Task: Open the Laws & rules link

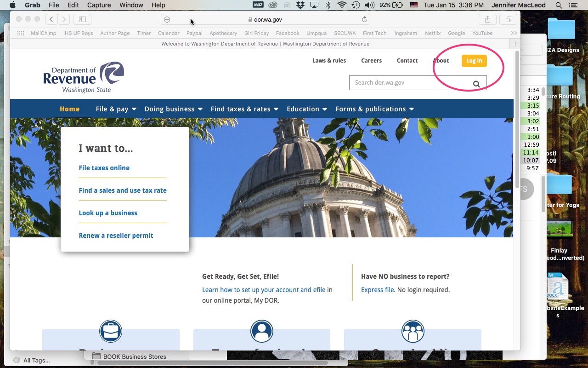Action: coord(329,61)
